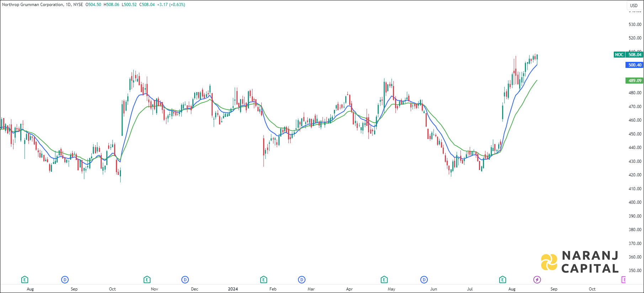Click the 460.00 price scale label
Viewport: 644px width, 293px height.
635,120
